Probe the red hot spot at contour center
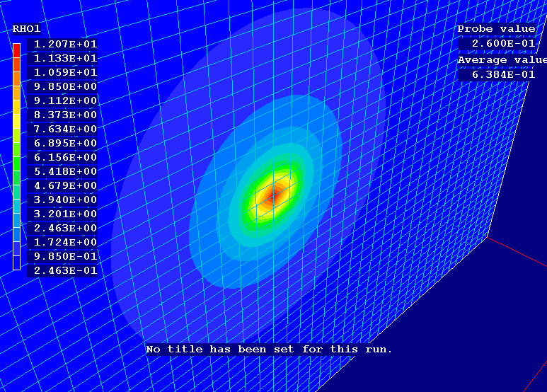This screenshot has width=547, height=392. pyautogui.click(x=270, y=196)
